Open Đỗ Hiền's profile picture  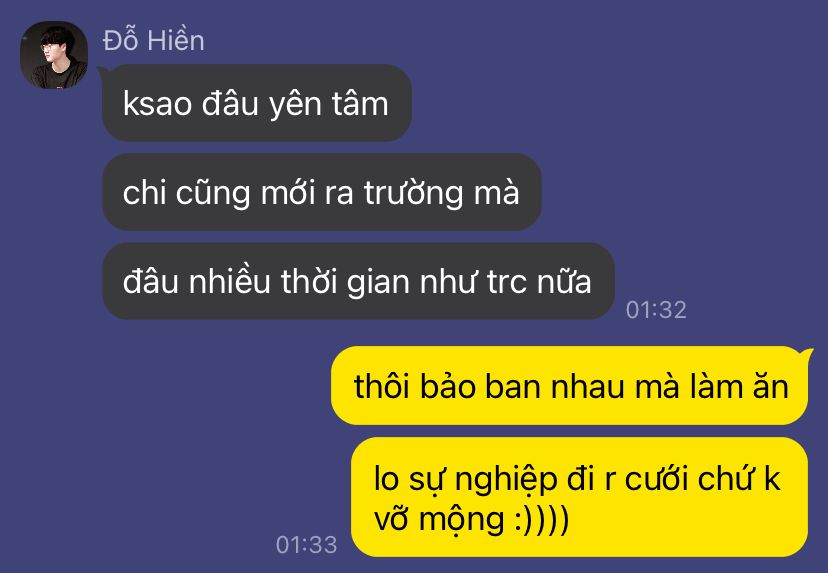coord(54,55)
